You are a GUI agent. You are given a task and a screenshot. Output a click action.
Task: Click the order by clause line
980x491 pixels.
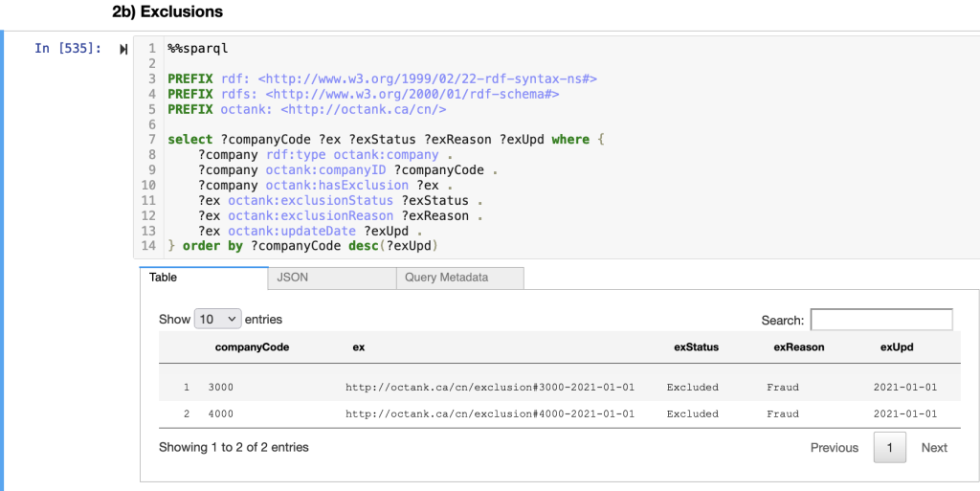click(303, 246)
